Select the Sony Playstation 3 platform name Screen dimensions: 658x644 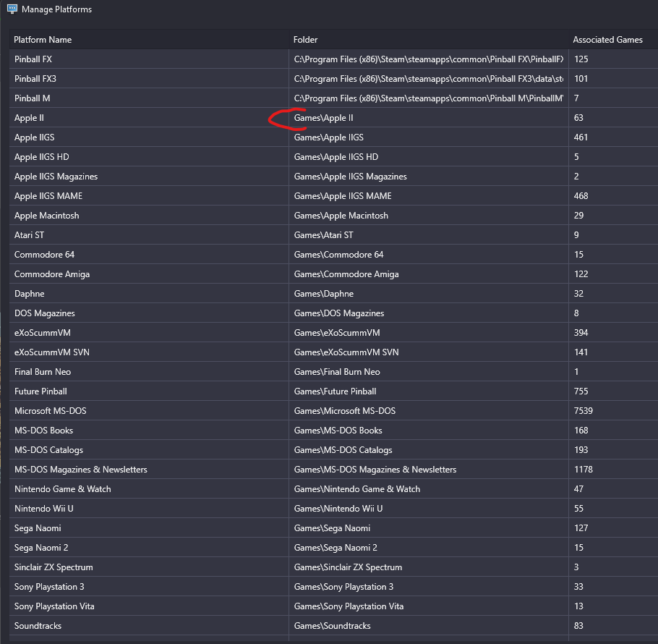coord(49,587)
